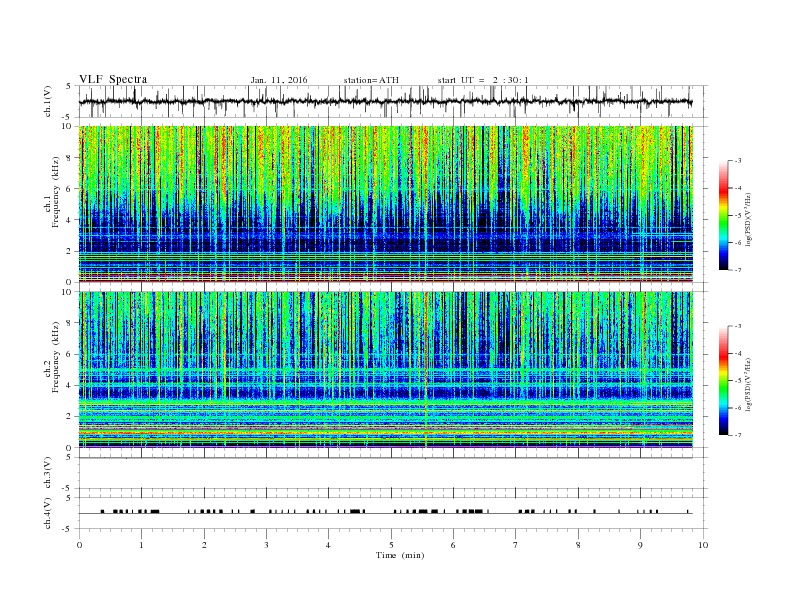Image resolution: width=792 pixels, height=612 pixels.
Task: Click the "9" time axis tick label
Action: coord(640,545)
